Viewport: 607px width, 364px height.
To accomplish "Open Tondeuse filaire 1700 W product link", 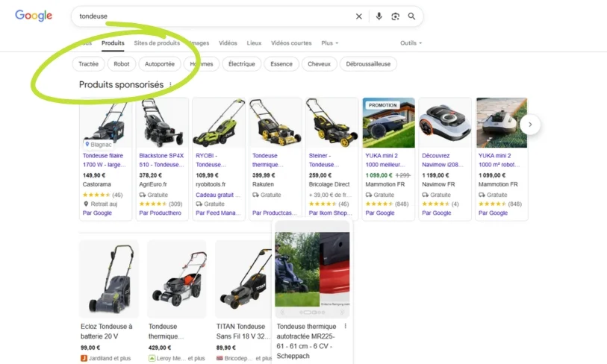I will 104,160.
